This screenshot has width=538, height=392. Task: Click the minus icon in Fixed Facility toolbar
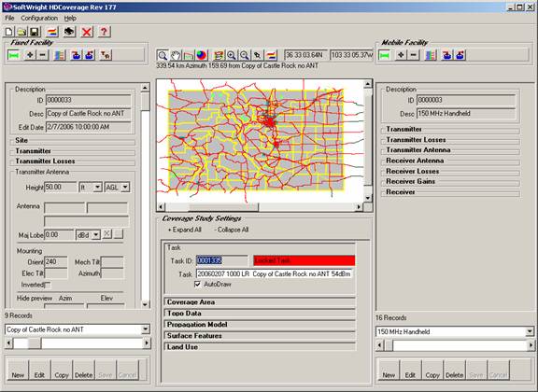coord(42,55)
